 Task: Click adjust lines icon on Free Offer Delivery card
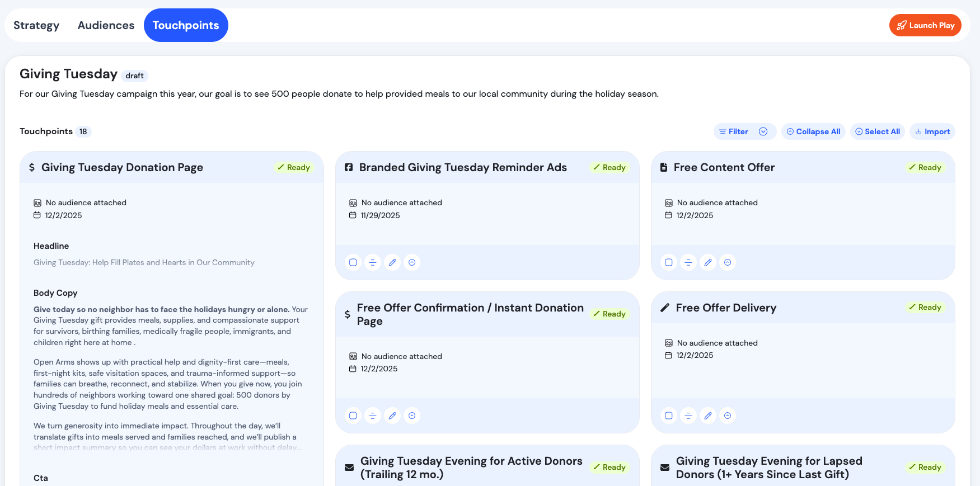point(688,416)
